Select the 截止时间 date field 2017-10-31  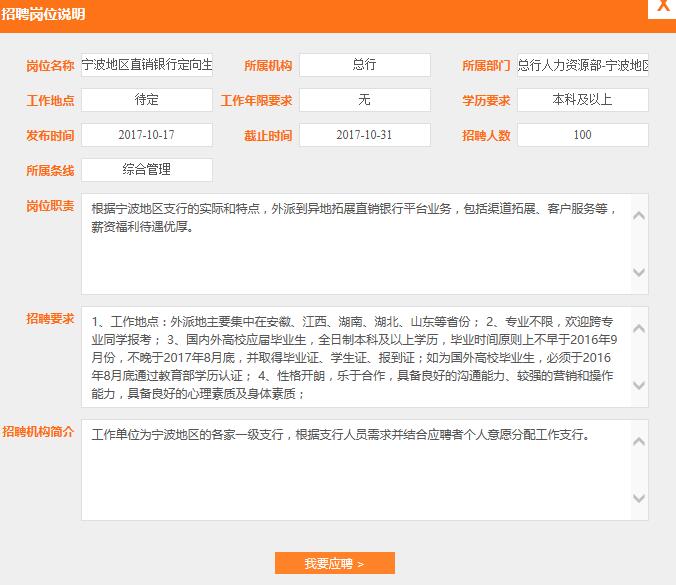click(364, 135)
